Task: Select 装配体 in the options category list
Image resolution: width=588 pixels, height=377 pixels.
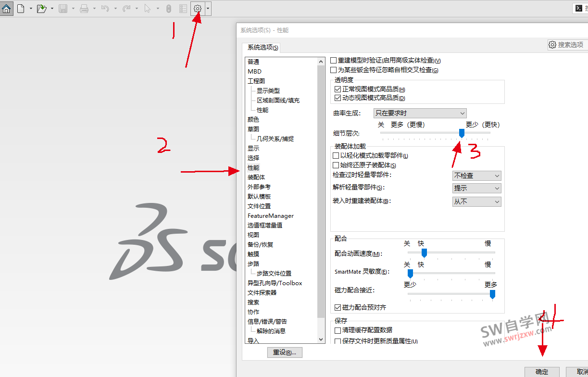Action: point(257,177)
